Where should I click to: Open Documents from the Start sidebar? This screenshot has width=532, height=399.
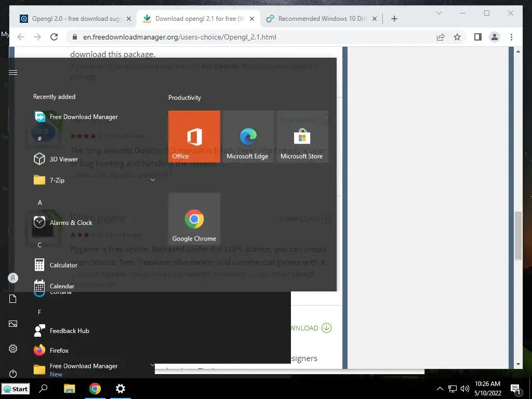click(13, 299)
